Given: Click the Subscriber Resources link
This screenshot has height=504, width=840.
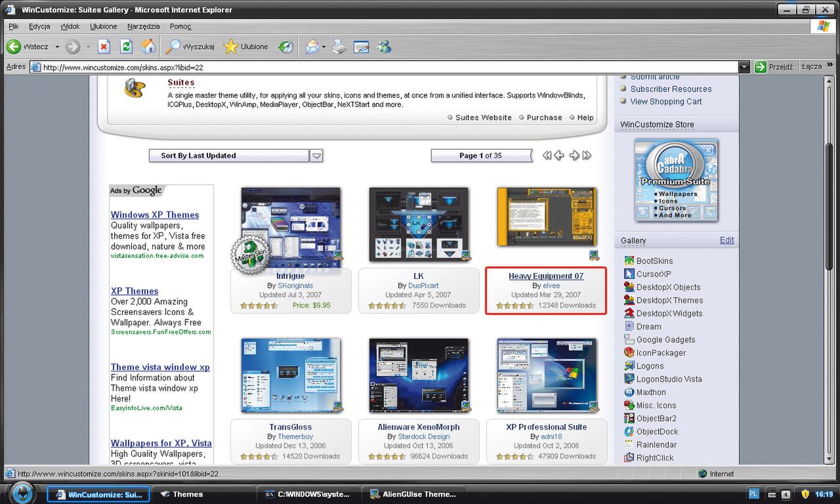Looking at the screenshot, I should pos(671,89).
